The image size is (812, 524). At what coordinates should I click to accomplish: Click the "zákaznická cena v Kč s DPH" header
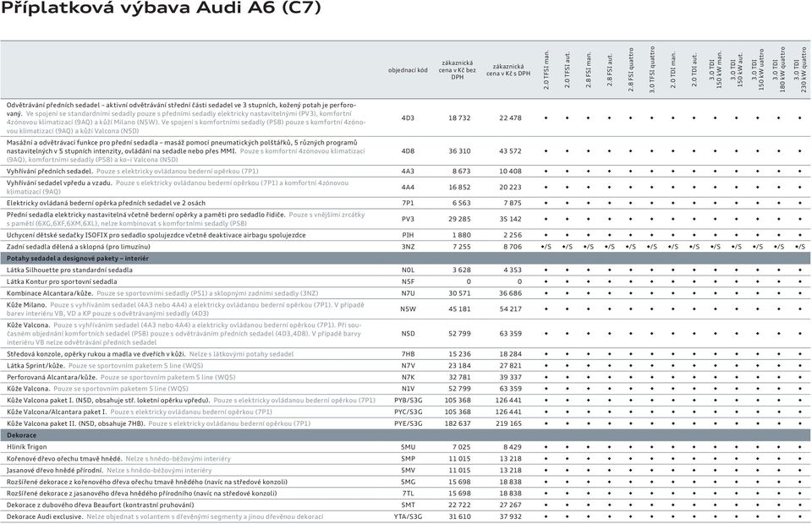[x=508, y=70]
